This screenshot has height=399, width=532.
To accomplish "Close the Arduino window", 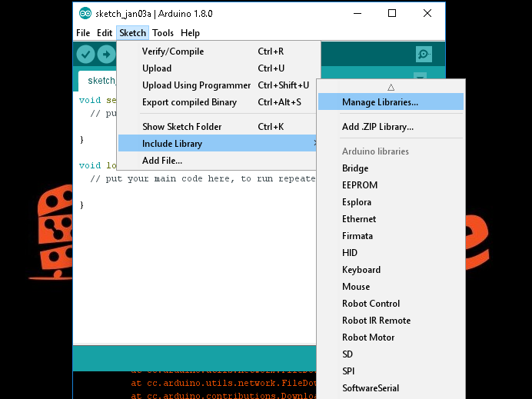I will pyautogui.click(x=427, y=13).
